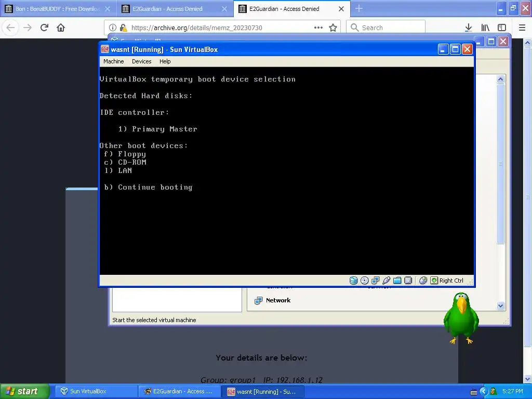532x399 pixels.
Task: Click the browser page scroll-down arrow
Action: [x=528, y=379]
